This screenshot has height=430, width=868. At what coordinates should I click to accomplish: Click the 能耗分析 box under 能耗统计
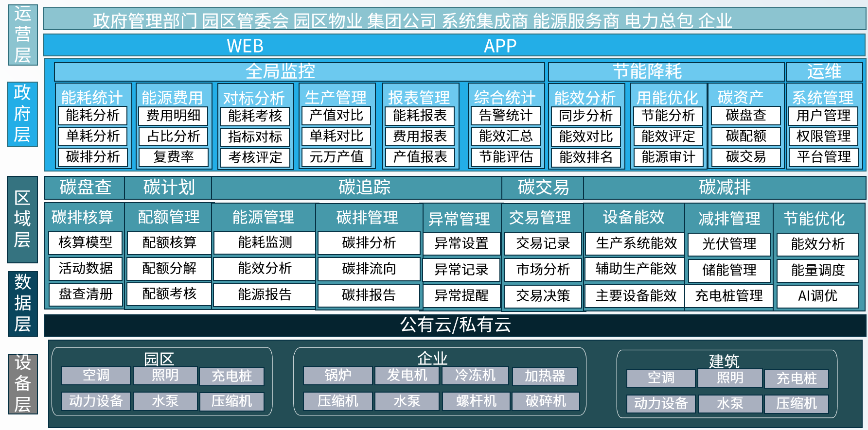[92, 116]
